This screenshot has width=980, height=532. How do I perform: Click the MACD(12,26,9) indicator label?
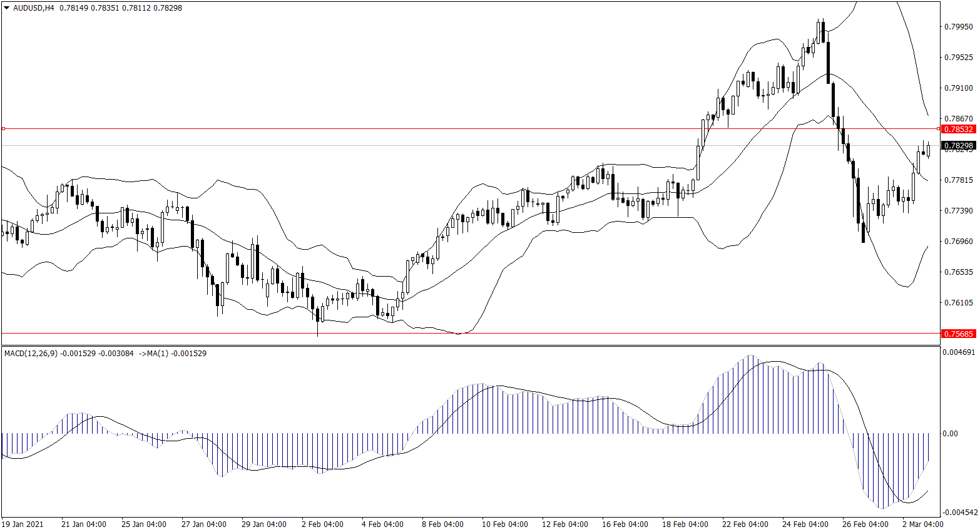pyautogui.click(x=31, y=354)
